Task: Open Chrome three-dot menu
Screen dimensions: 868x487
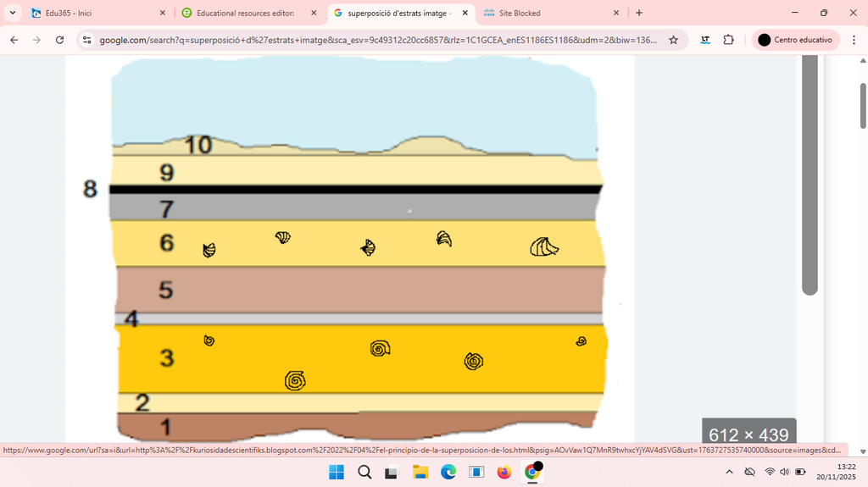Action: 854,40
